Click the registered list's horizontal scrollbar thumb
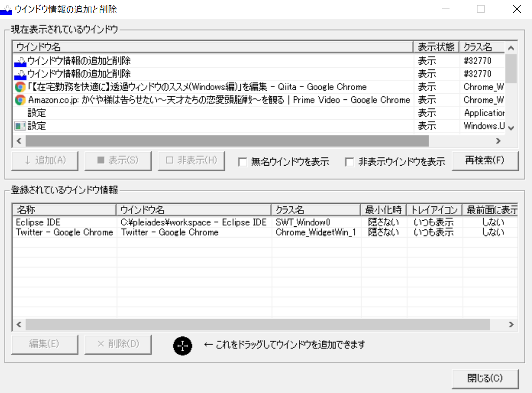Viewport: 532px width, 393px height. pos(258,324)
